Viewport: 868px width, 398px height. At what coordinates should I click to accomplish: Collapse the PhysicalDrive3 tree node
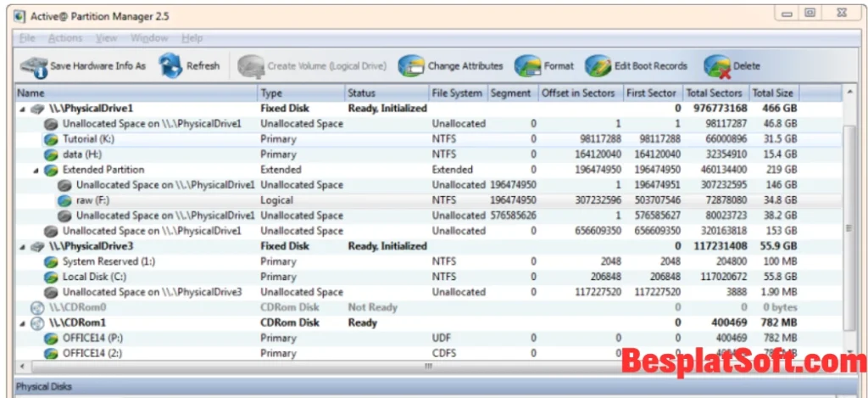coord(22,247)
